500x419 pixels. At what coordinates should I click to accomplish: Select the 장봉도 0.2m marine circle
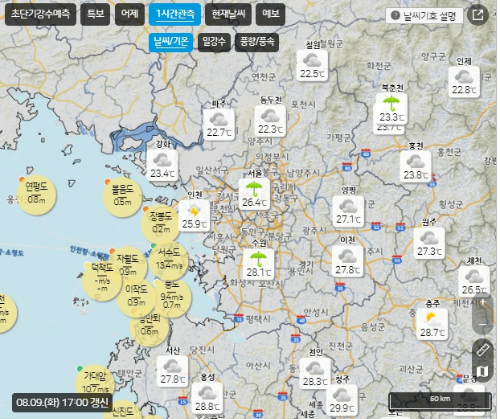(160, 225)
